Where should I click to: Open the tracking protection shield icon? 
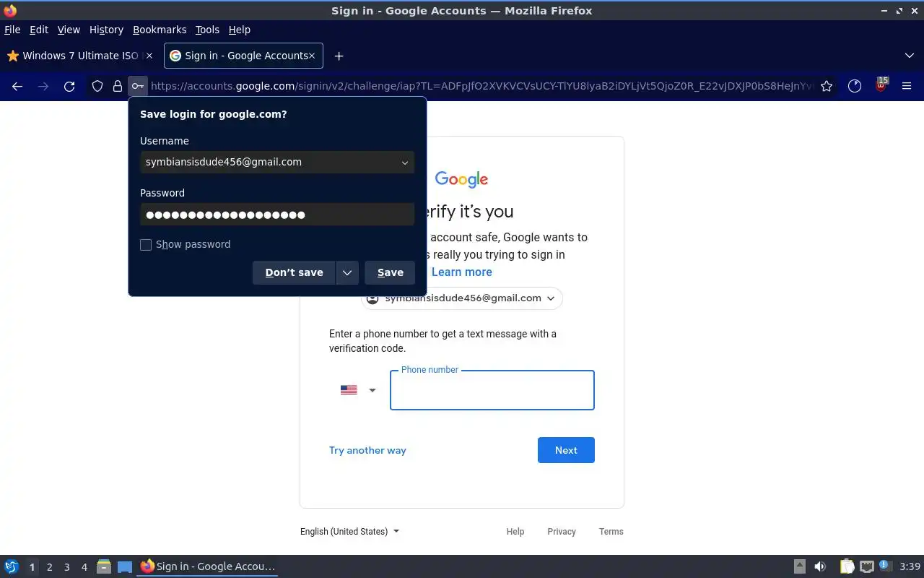[x=97, y=86]
